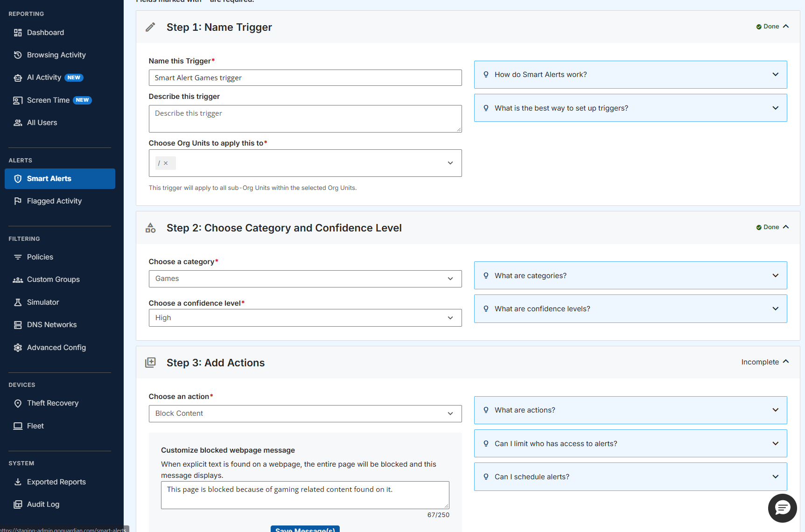Viewport: 805px width, 532px height.
Task: Expand 'Can I limit who has access to alerts?'
Action: (x=630, y=443)
